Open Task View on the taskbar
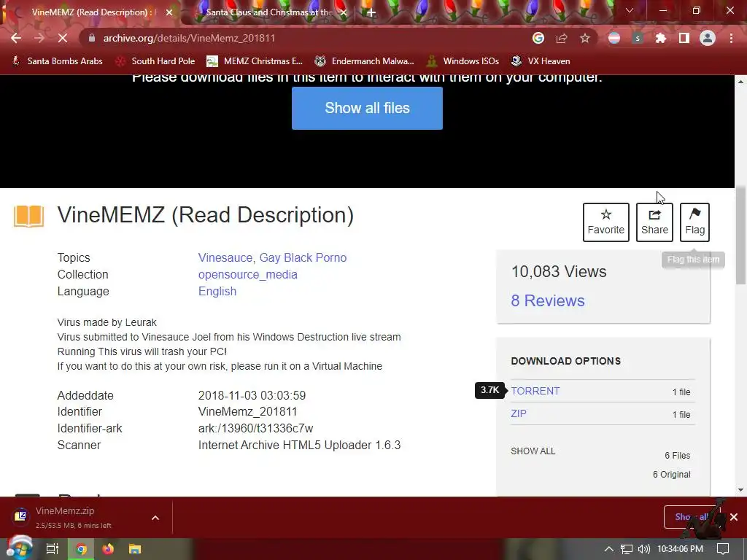Screen dimensions: 747x560 (x=52, y=549)
